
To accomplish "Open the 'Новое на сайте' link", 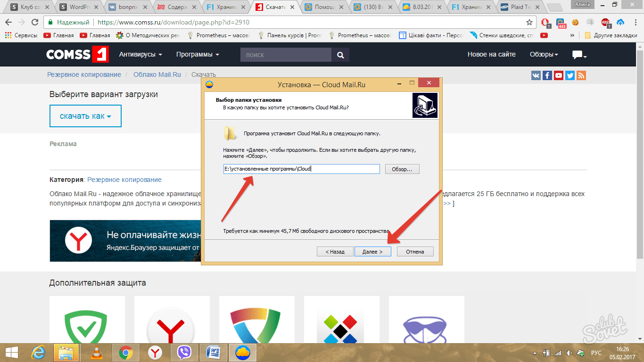I will 492,55.
